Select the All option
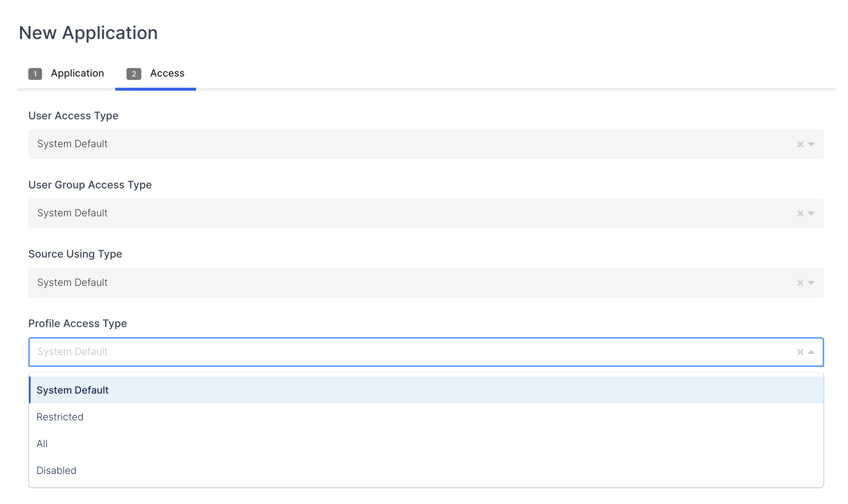 point(42,444)
